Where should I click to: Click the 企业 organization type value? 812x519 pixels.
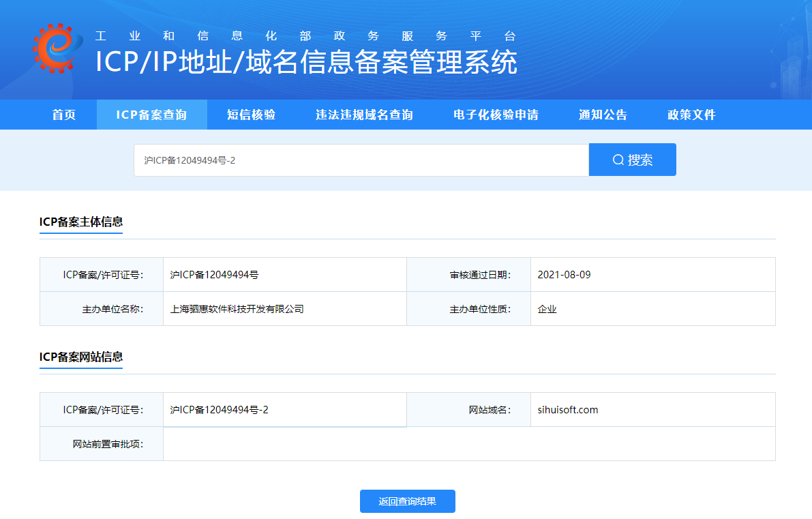point(547,309)
